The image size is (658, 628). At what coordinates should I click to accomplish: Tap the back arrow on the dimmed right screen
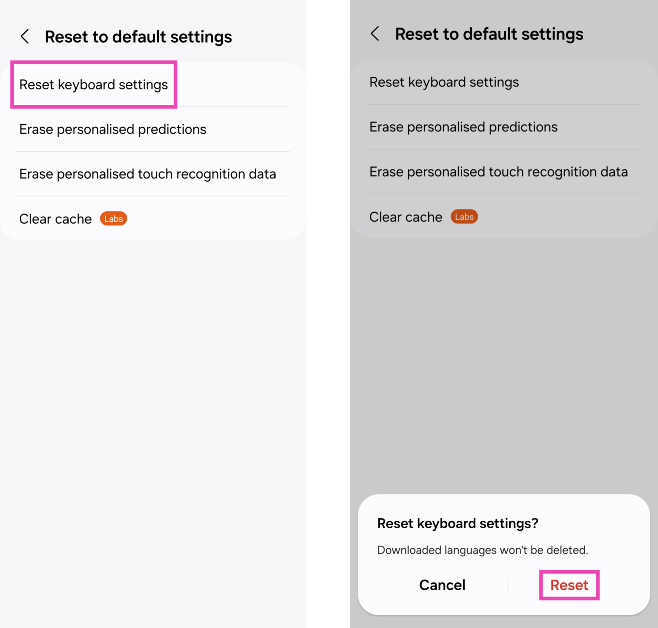click(375, 34)
